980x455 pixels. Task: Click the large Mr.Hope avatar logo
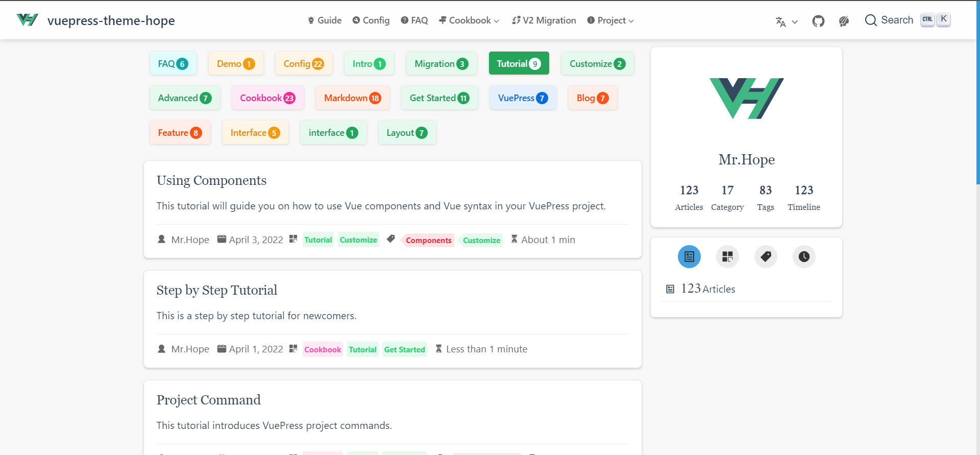746,99
